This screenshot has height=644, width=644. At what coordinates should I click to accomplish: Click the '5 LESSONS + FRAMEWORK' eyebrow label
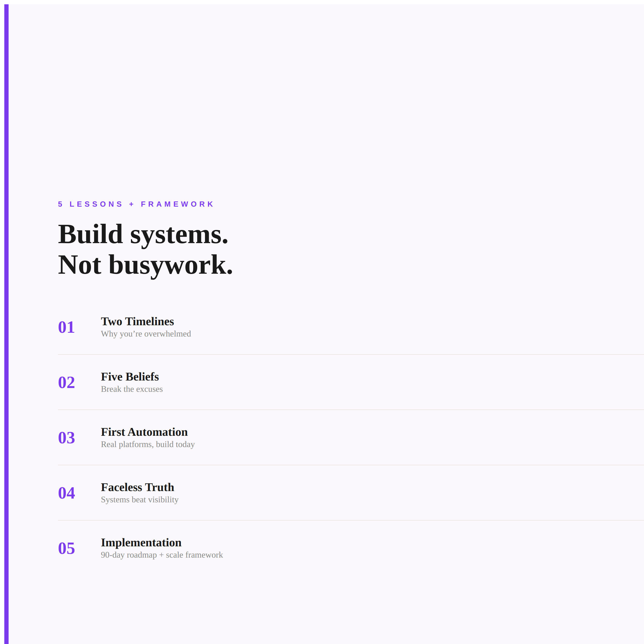(x=136, y=204)
